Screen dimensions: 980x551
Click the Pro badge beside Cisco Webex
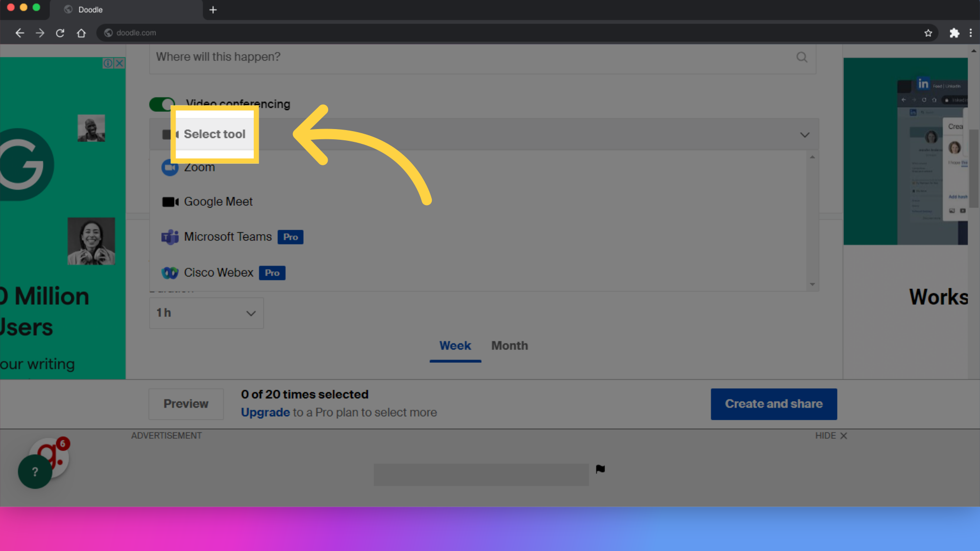(x=272, y=273)
